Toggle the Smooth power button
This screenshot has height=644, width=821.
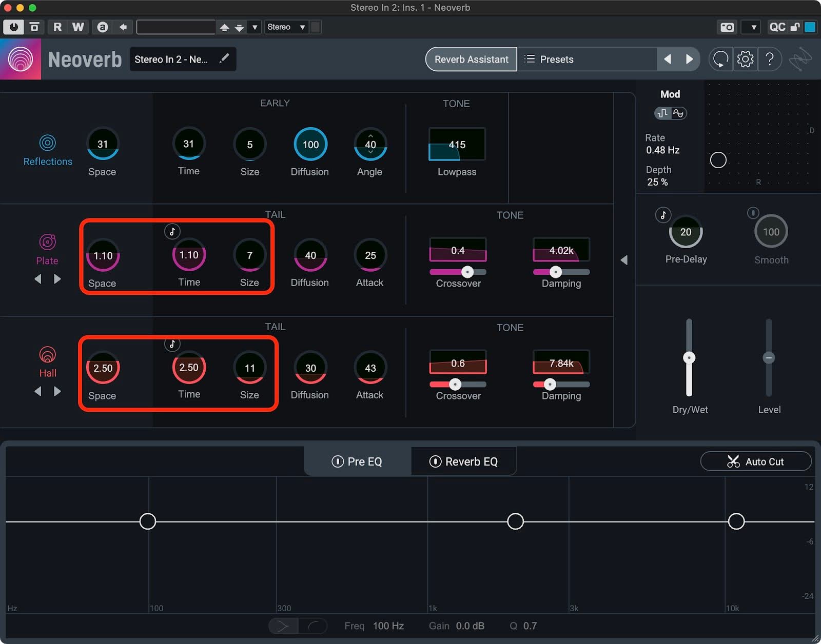tap(753, 212)
